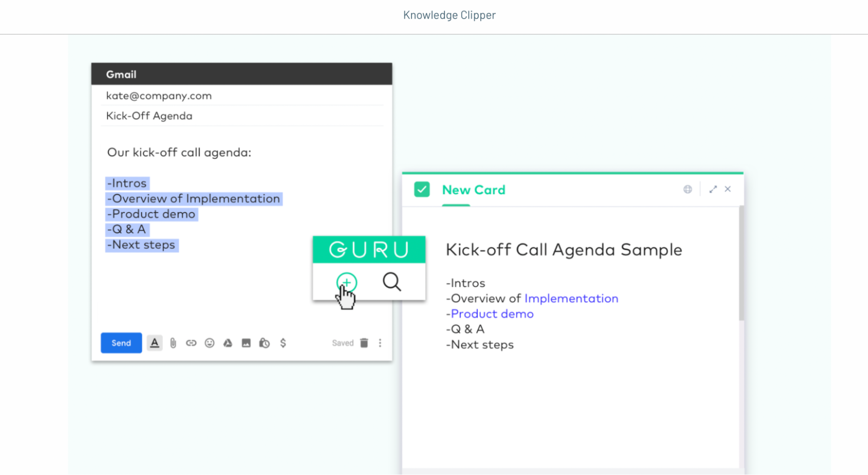The height and width of the screenshot is (475, 868).
Task: Insert a photo using the image icon
Action: [x=246, y=343]
